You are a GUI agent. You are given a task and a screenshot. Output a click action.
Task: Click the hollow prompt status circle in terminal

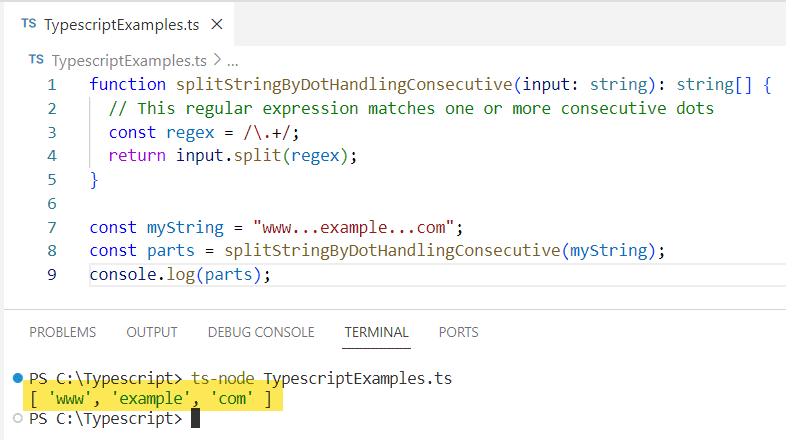pos(18,418)
